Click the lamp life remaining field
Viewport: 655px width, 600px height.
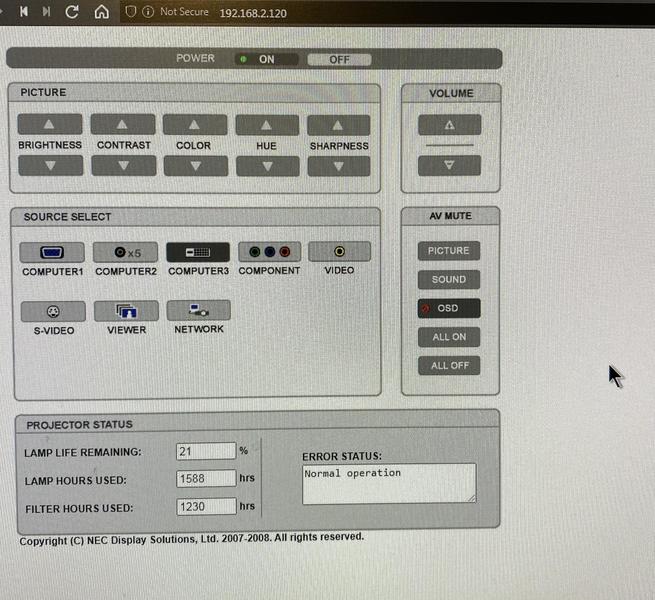206,451
